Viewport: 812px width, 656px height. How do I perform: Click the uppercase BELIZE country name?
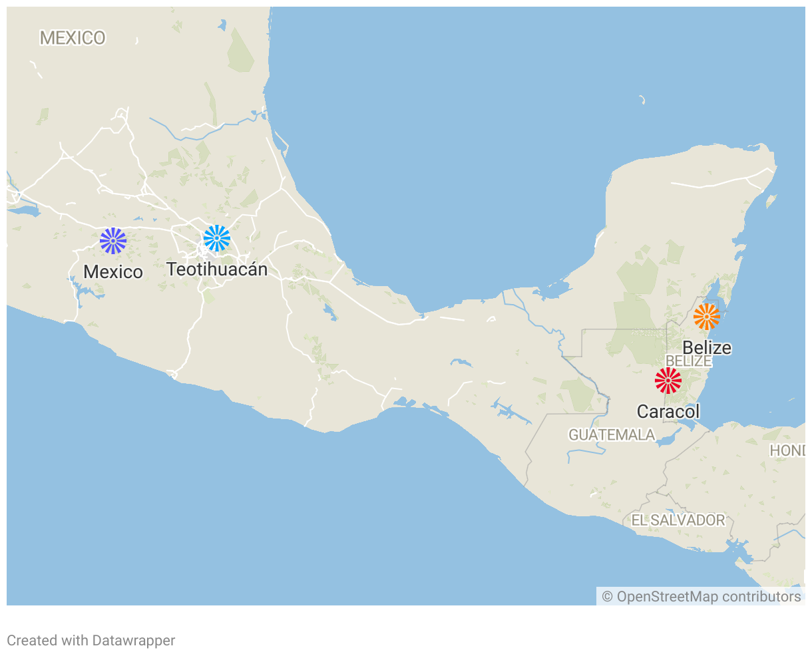[689, 361]
